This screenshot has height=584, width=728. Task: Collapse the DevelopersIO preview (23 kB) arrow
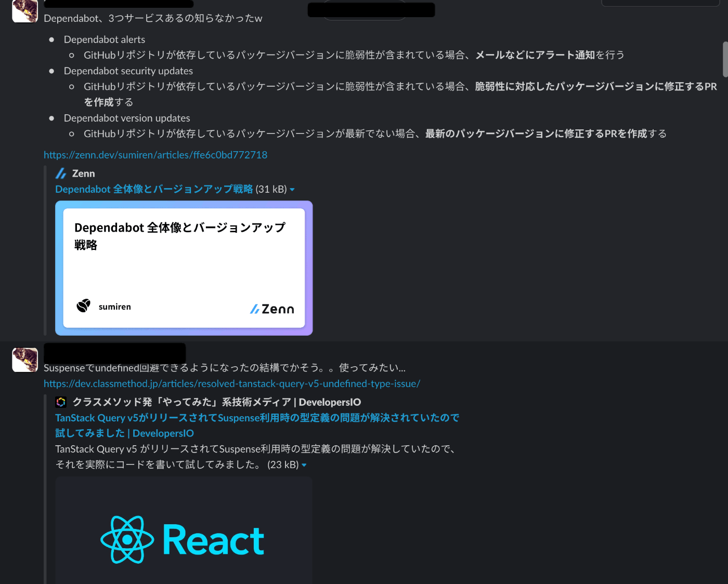304,465
